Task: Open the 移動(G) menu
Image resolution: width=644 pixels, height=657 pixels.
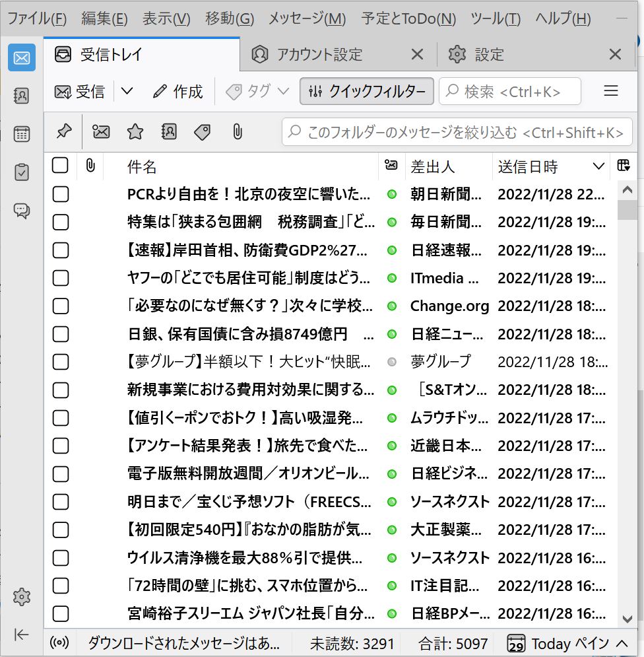Action: [x=230, y=18]
